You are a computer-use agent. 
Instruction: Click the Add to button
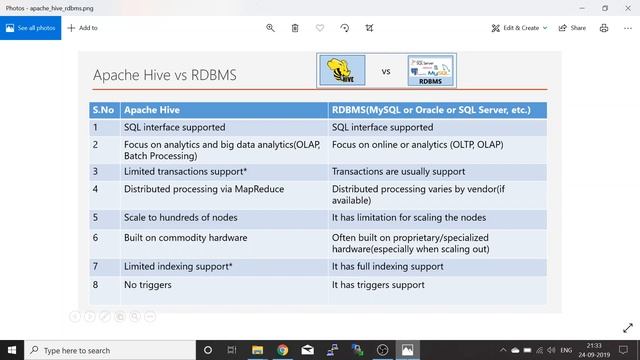pyautogui.click(x=82, y=28)
